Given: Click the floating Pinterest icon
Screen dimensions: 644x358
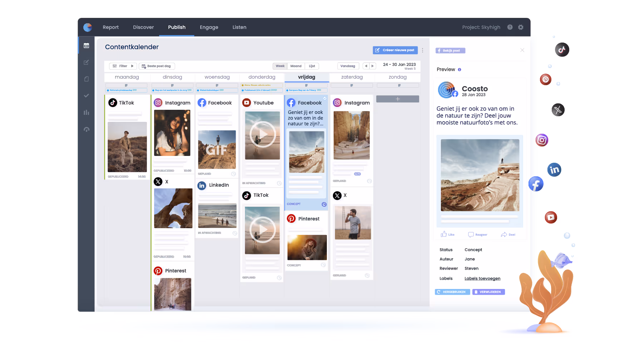Looking at the screenshot, I should click(x=546, y=79).
